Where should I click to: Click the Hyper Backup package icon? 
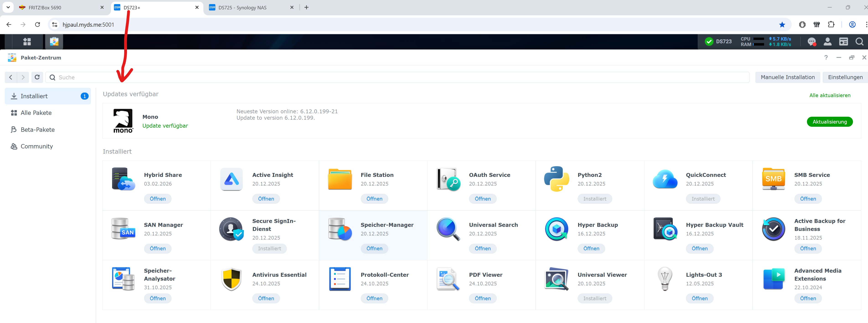tap(556, 229)
